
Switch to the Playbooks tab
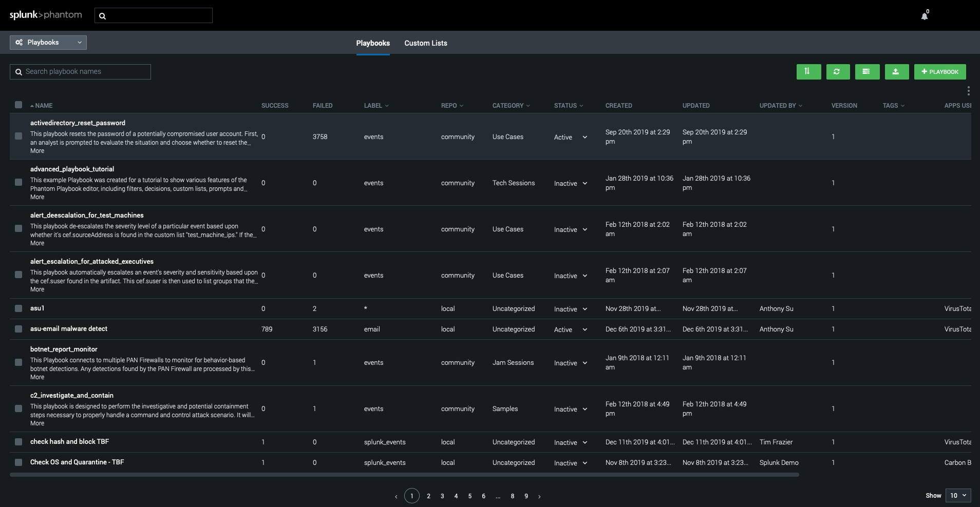[373, 43]
